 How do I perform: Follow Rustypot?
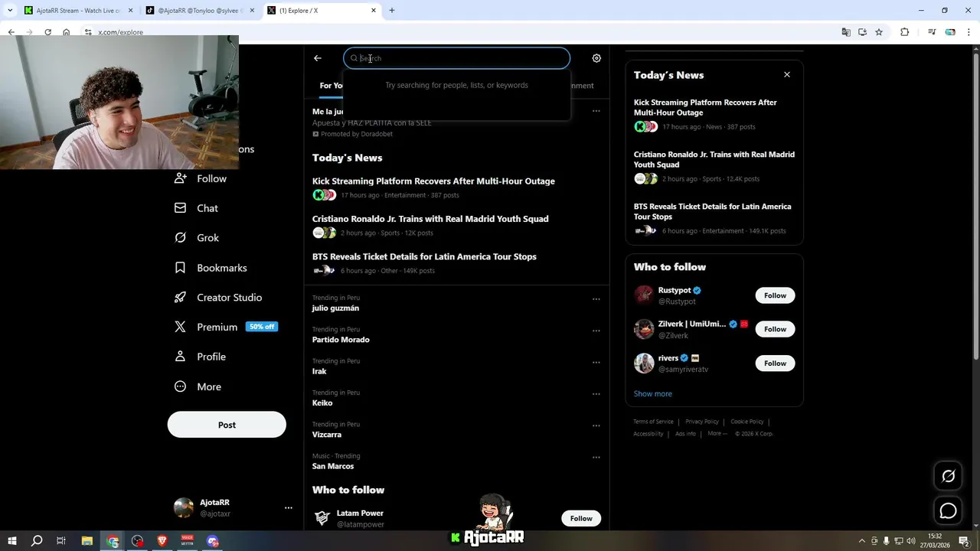(x=775, y=295)
